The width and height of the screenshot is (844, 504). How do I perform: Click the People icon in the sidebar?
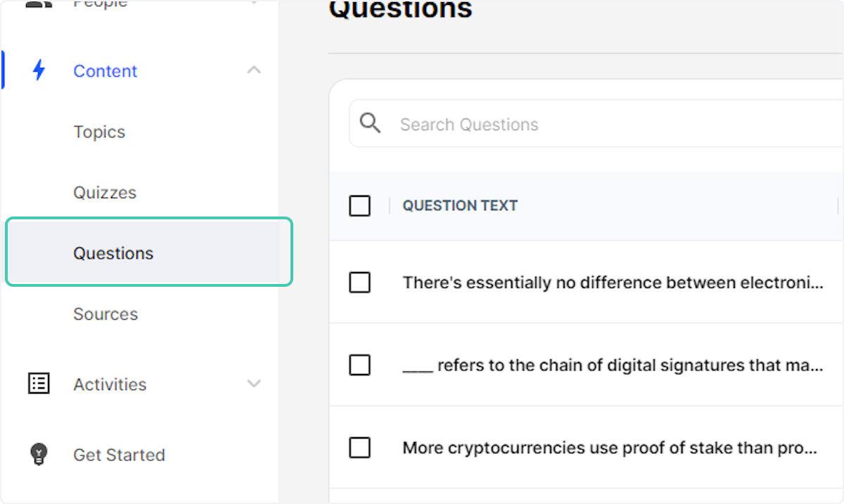click(39, 4)
